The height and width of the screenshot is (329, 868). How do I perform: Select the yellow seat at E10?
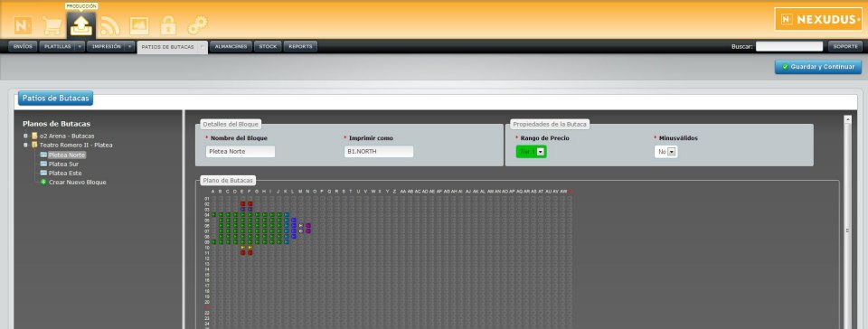243,248
